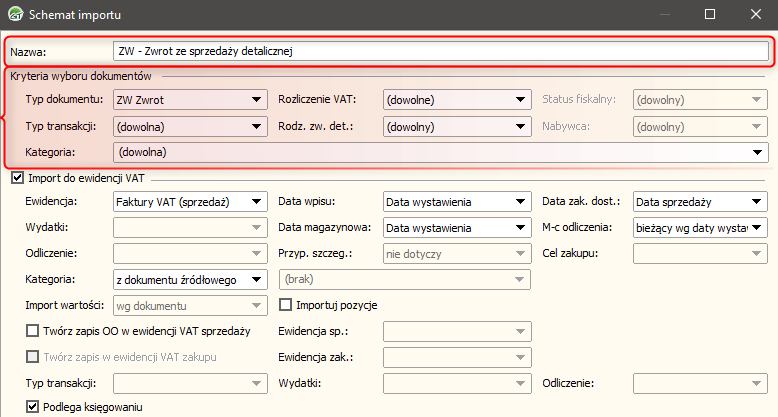This screenshot has height=417, width=778.
Task: Minimize the Schemat importu window
Action: click(x=664, y=15)
